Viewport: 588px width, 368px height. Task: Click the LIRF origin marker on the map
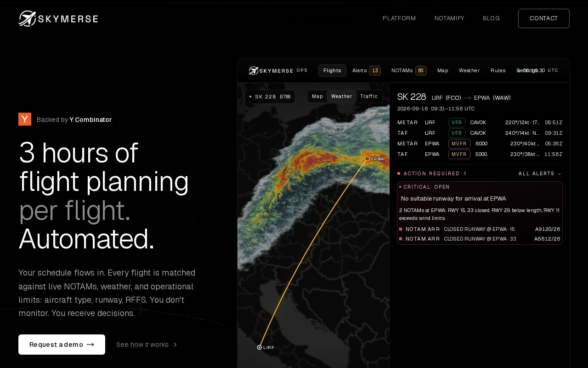pyautogui.click(x=260, y=347)
